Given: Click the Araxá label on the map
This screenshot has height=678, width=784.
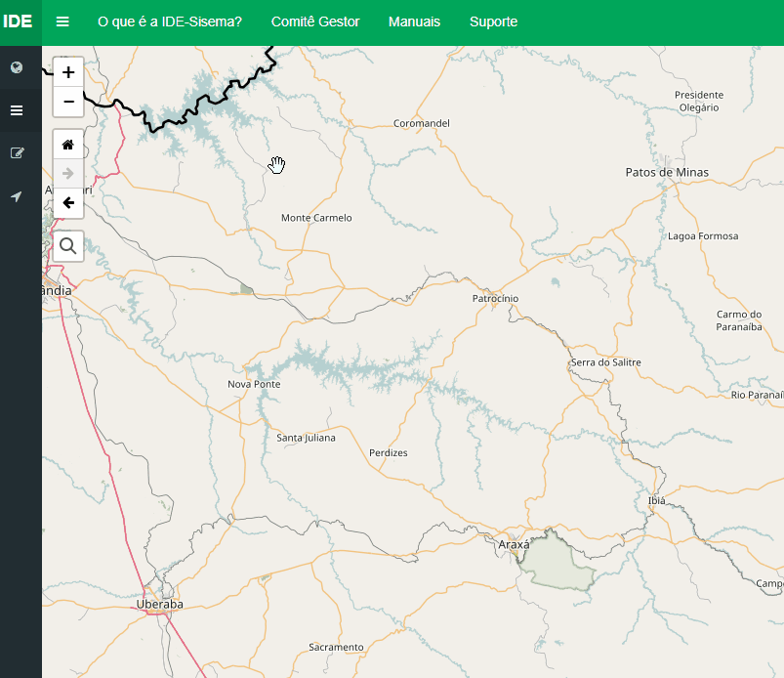Looking at the screenshot, I should click(514, 543).
